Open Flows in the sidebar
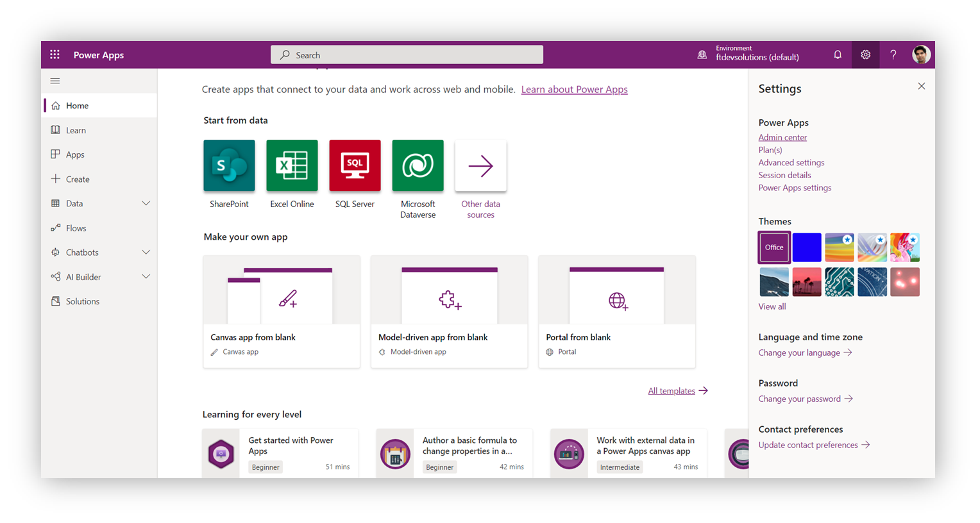The width and height of the screenshot is (980, 523). [x=99, y=228]
